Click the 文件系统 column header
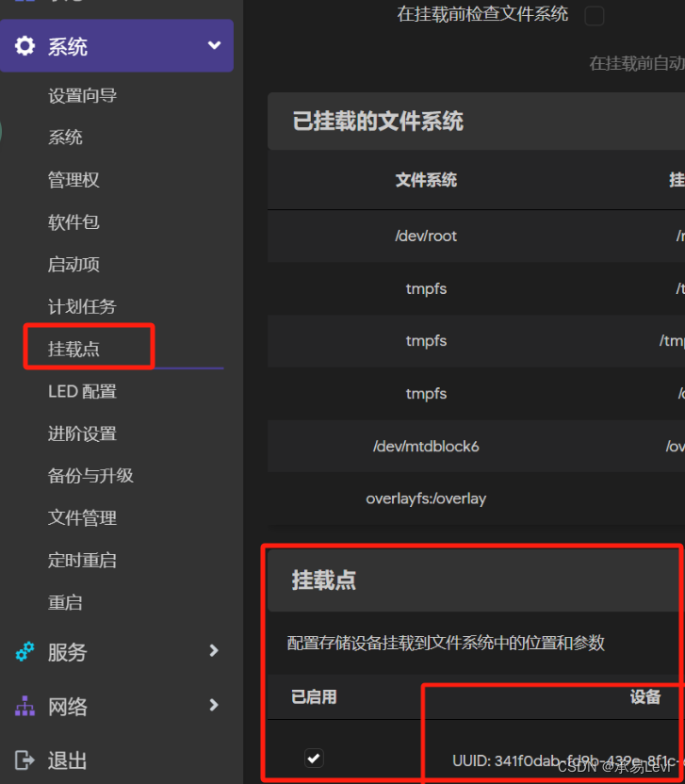 [x=426, y=180]
